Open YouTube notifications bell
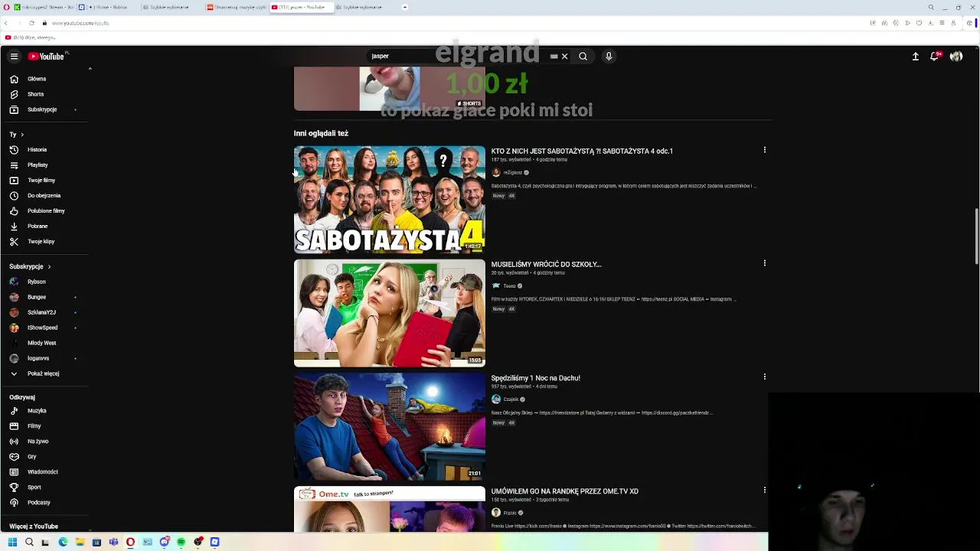This screenshot has width=980, height=551. [x=935, y=56]
